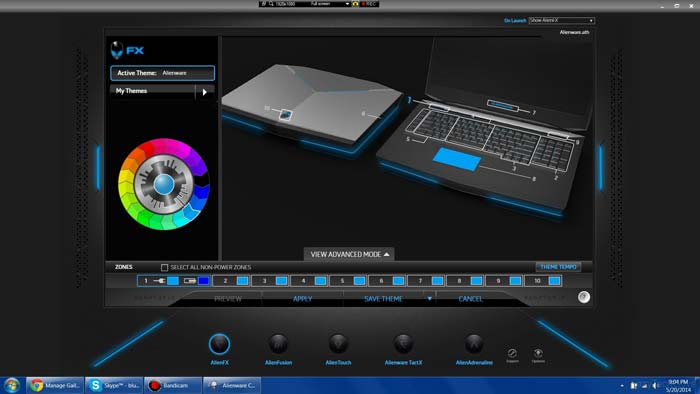Open the AlienFusion module icon
This screenshot has height=394, width=700.
(278, 344)
